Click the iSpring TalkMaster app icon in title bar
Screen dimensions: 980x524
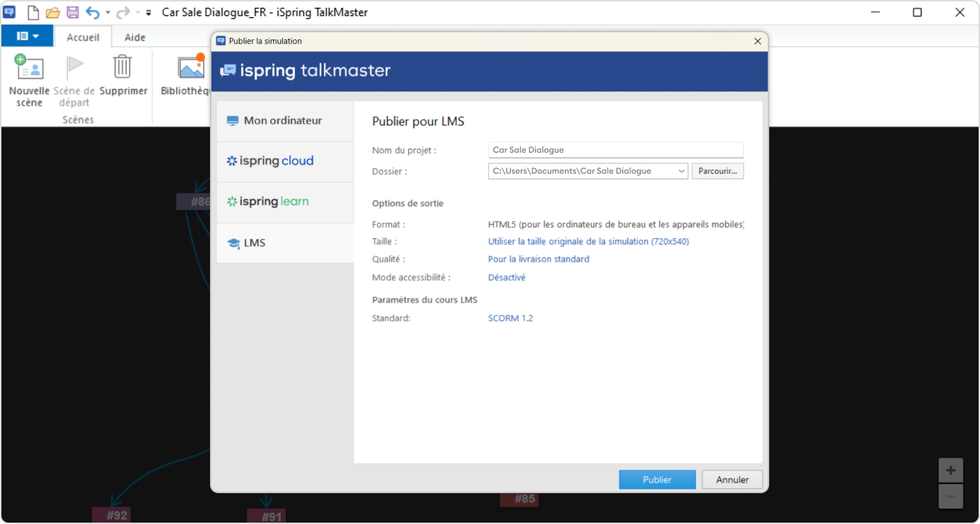tap(10, 12)
